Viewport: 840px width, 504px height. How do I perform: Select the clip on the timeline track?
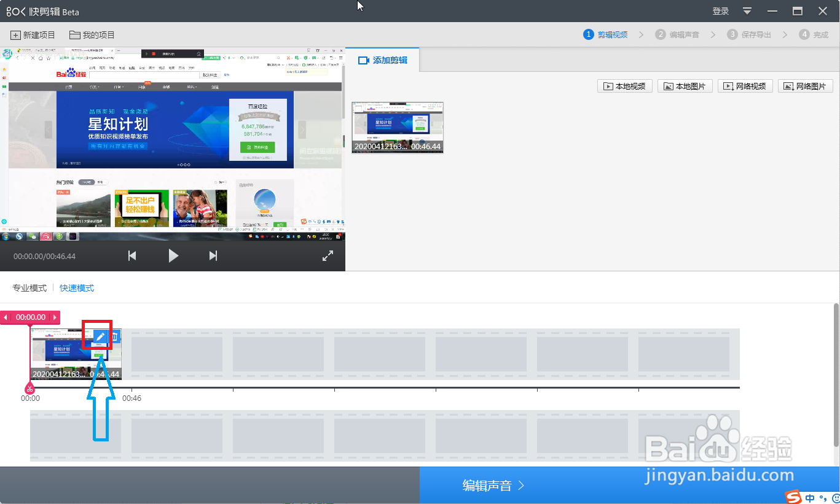76,354
